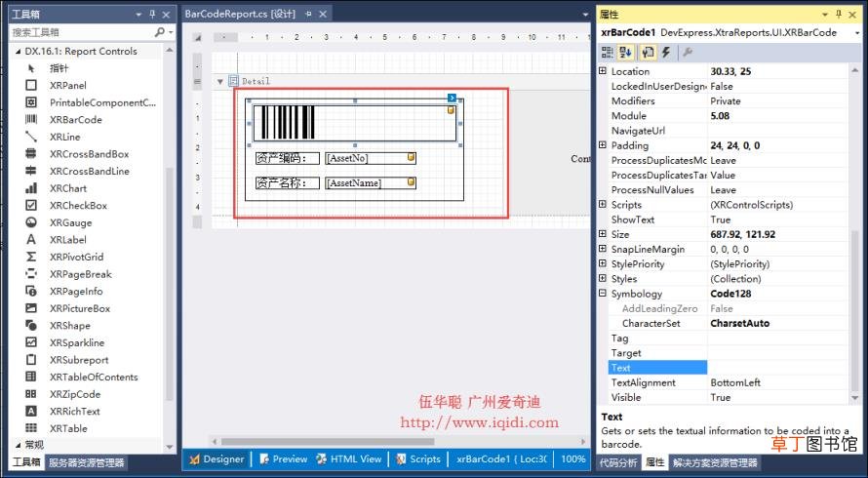Expand the 常规 toolbox group
The height and width of the screenshot is (478, 868).
point(18,445)
